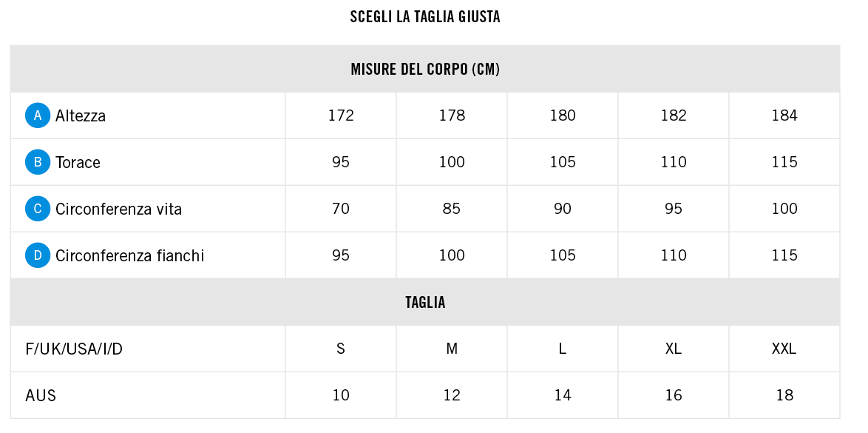The height and width of the screenshot is (433, 868).
Task: Click the Circonferenza vita label
Action: pos(118,209)
